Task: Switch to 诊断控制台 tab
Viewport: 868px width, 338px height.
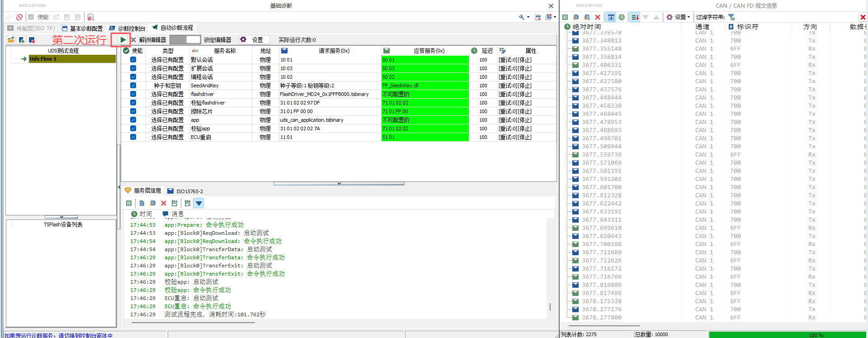Action: tap(127, 29)
